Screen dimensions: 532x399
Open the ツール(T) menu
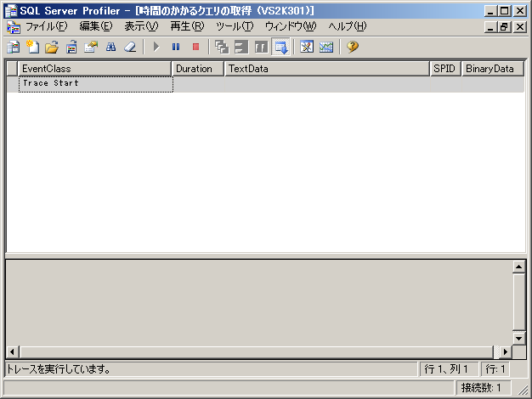click(235, 26)
